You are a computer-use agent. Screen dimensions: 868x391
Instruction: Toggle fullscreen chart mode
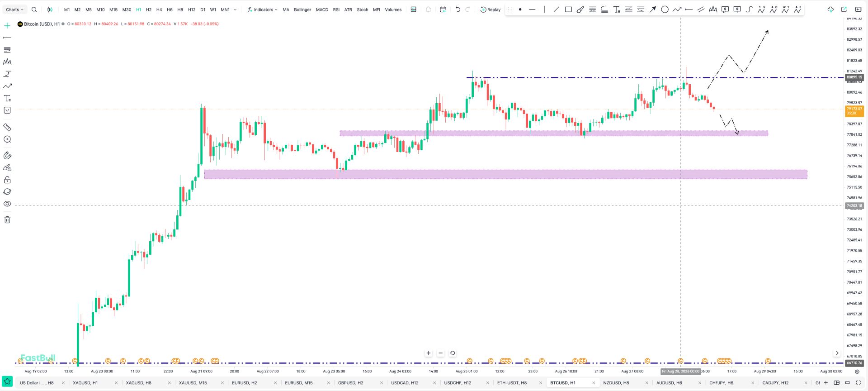click(859, 383)
